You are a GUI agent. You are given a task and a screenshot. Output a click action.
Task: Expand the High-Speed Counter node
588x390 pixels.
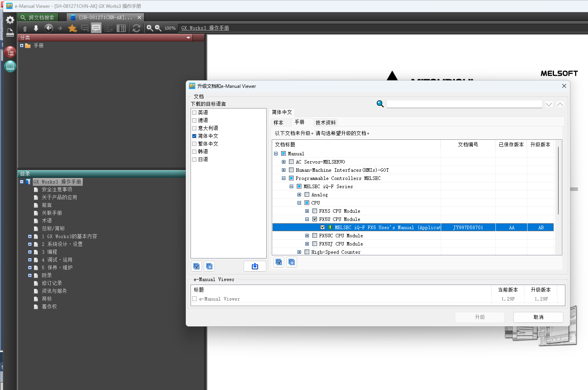tap(299, 252)
